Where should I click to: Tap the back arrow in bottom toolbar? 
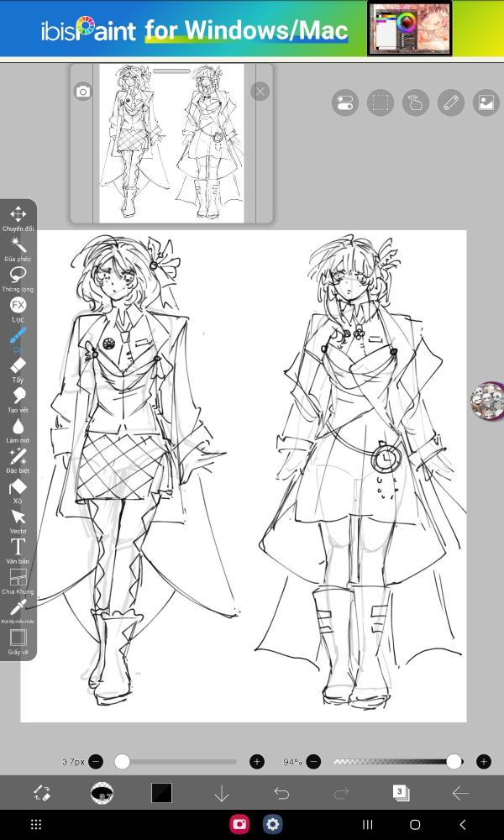(460, 793)
